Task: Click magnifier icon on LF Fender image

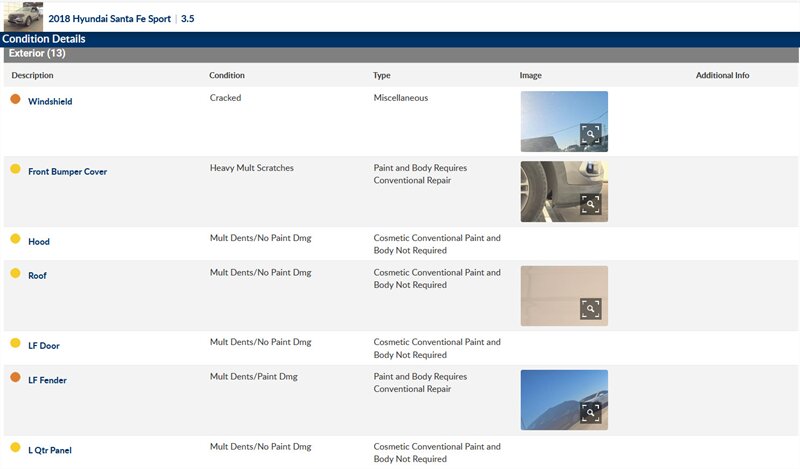Action: tap(591, 413)
